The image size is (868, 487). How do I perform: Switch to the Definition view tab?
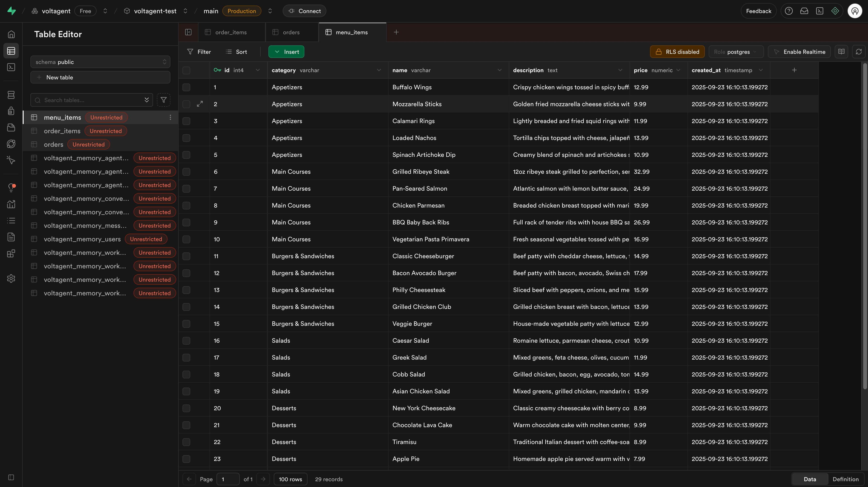[x=845, y=479]
